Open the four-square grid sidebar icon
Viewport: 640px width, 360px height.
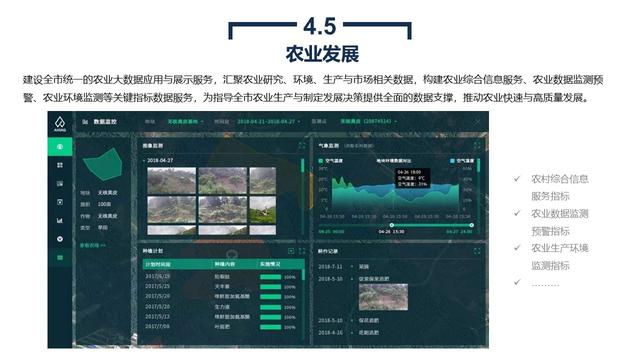coord(60,165)
